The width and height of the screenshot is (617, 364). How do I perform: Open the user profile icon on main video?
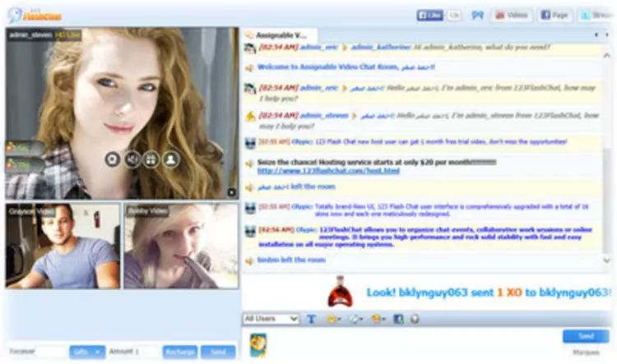click(170, 159)
